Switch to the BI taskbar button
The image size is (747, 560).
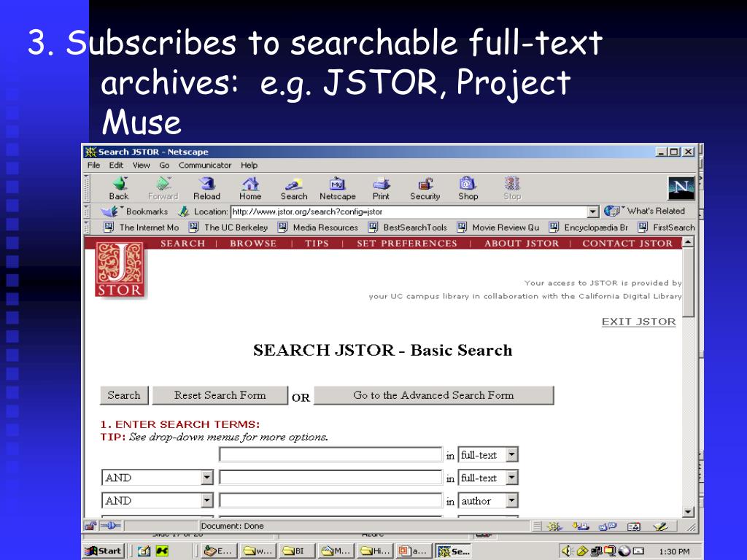pyautogui.click(x=296, y=551)
